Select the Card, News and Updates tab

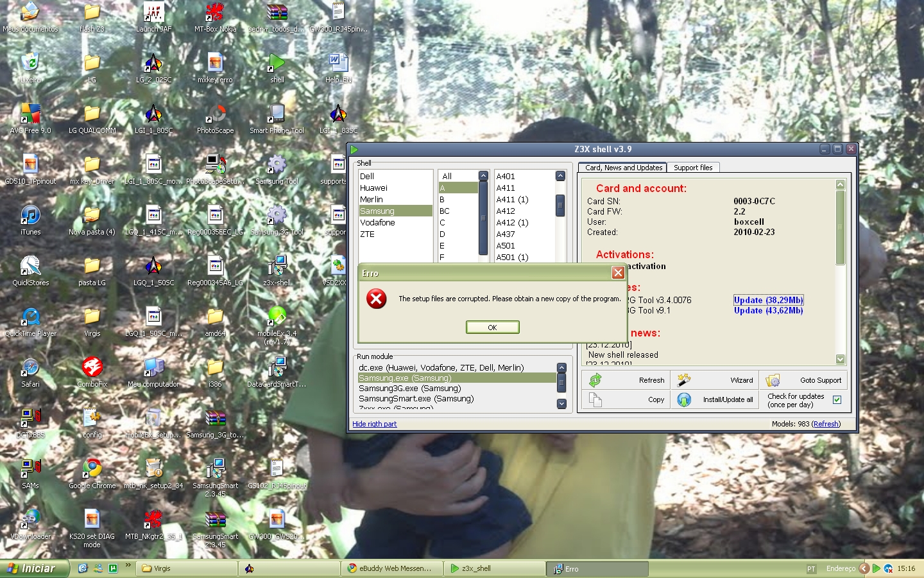tap(623, 168)
